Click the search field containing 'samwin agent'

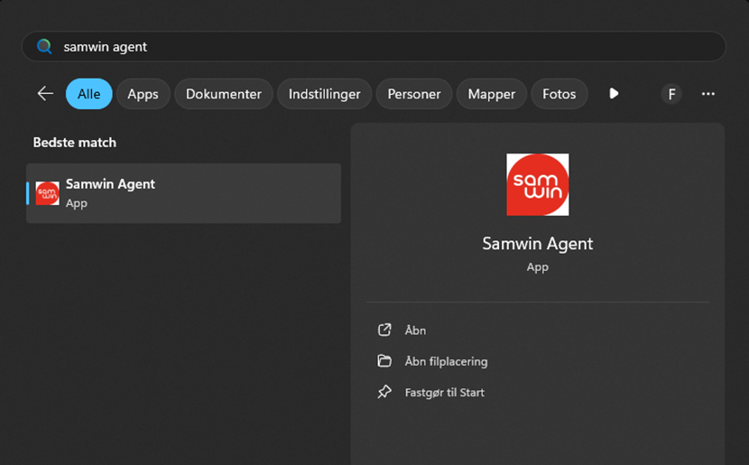tap(380, 47)
